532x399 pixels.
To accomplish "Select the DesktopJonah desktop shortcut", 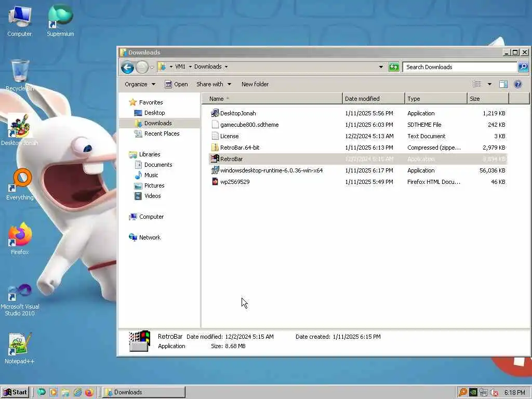I will (20, 130).
